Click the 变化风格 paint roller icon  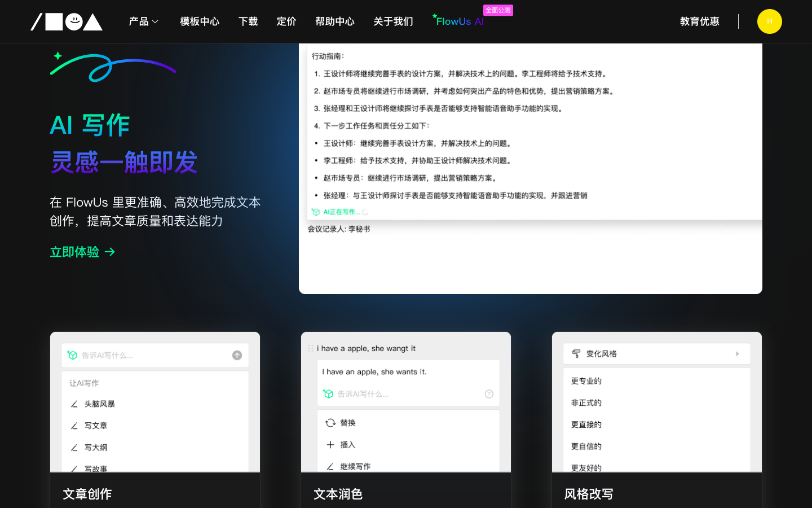click(x=576, y=354)
